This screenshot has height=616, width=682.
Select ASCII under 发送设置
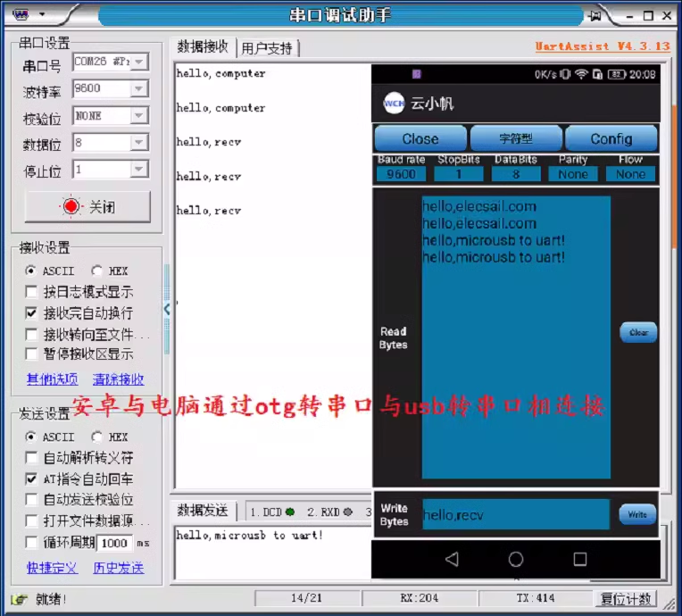pyautogui.click(x=31, y=437)
